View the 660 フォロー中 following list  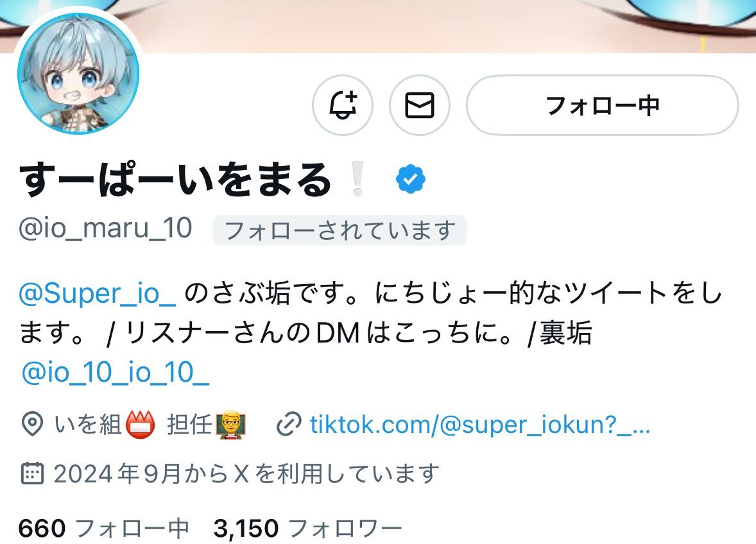tap(104, 528)
